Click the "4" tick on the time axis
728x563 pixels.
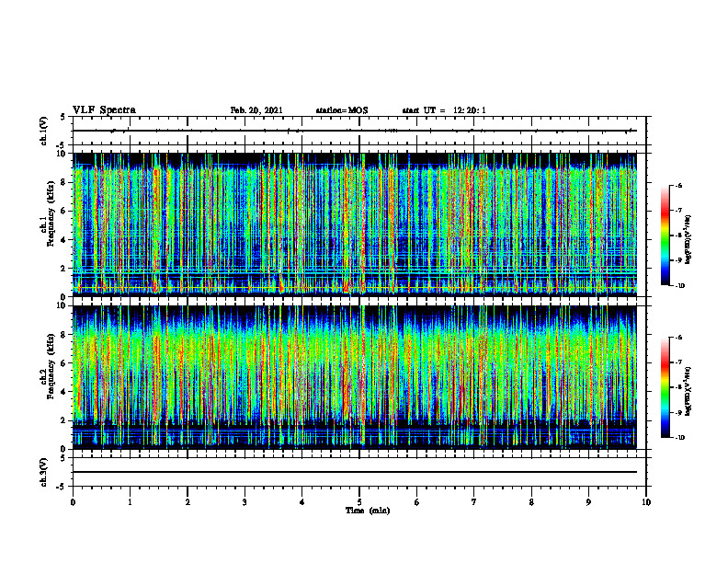(x=302, y=502)
